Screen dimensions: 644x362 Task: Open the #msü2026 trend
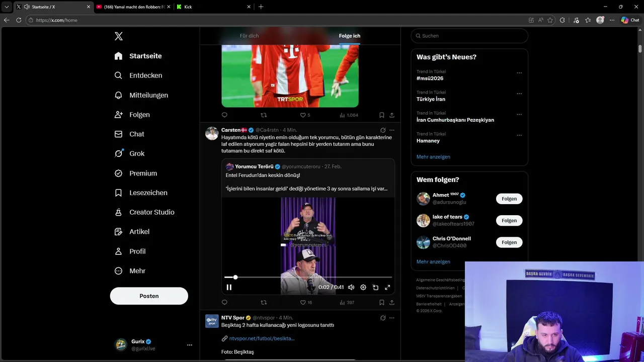pos(430,78)
